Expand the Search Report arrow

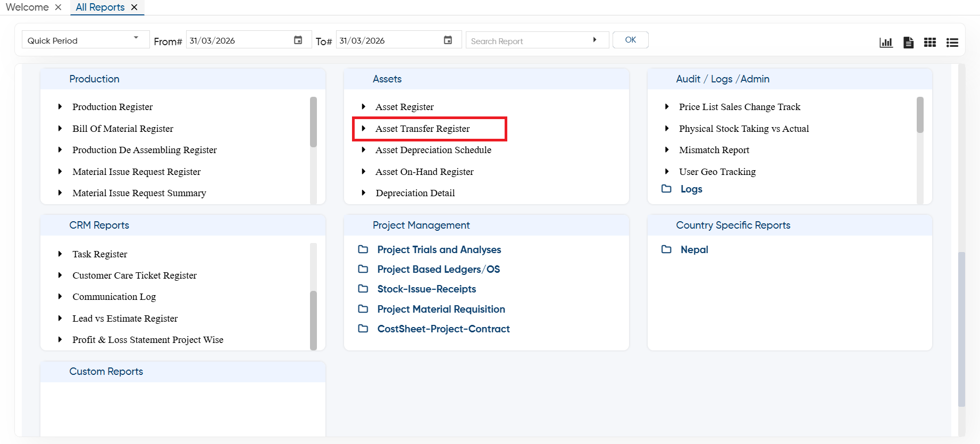coord(594,40)
